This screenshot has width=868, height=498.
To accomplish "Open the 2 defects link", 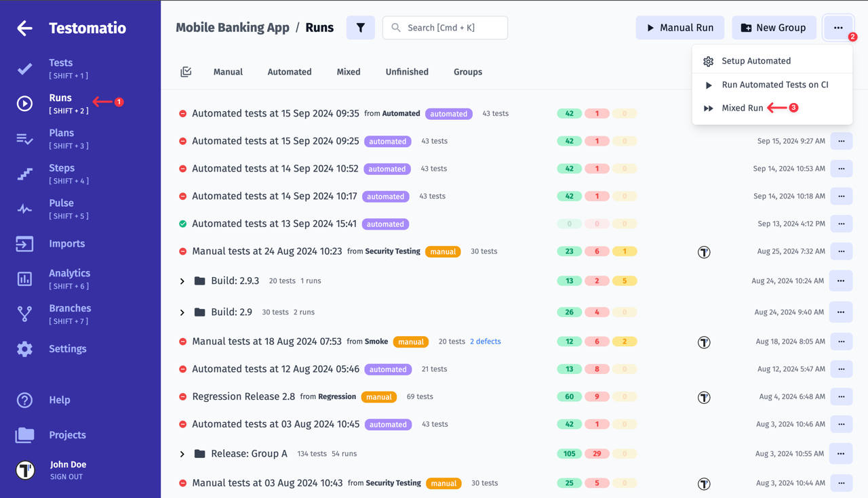I will (x=486, y=341).
